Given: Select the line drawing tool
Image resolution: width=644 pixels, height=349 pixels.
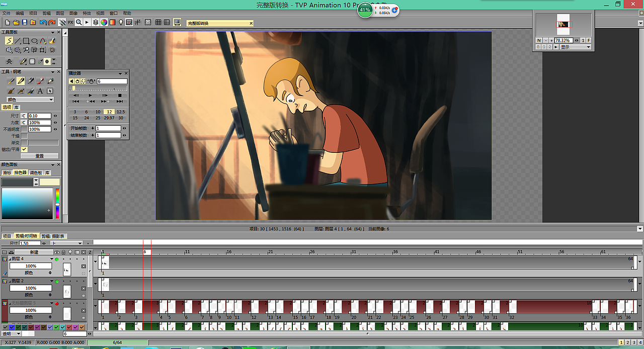Looking at the screenshot, I should pos(18,41).
